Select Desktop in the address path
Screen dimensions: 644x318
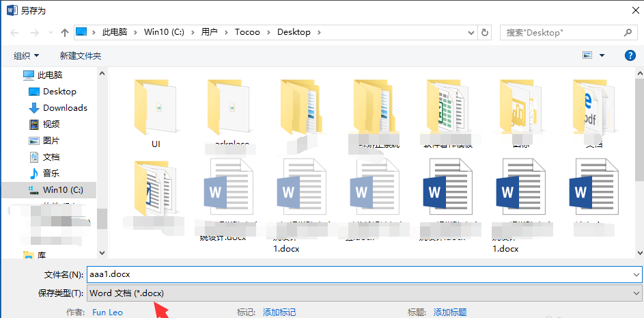(x=294, y=32)
